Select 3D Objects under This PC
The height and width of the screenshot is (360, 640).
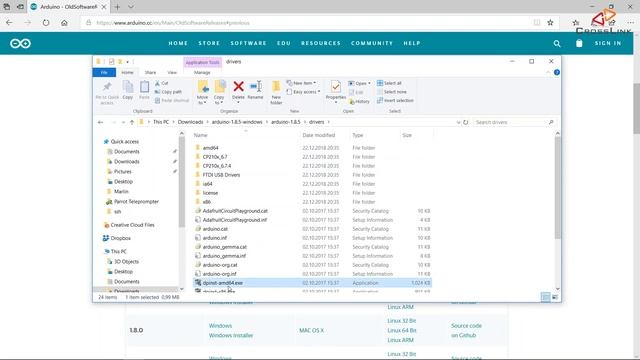126,262
